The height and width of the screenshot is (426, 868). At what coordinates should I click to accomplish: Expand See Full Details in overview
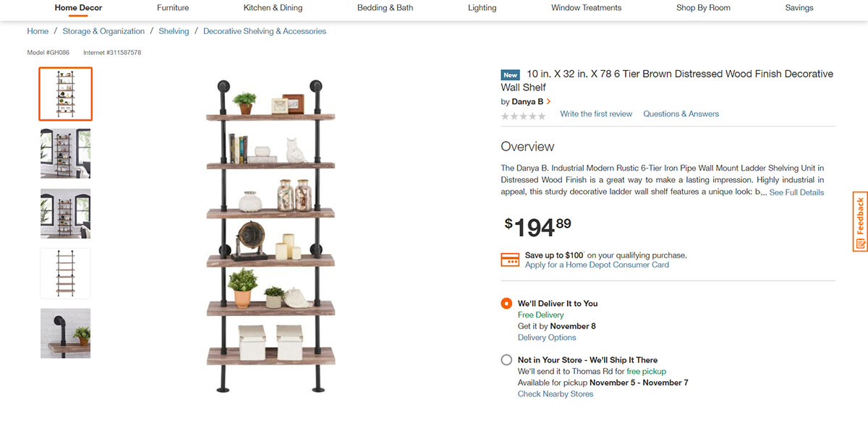point(796,192)
